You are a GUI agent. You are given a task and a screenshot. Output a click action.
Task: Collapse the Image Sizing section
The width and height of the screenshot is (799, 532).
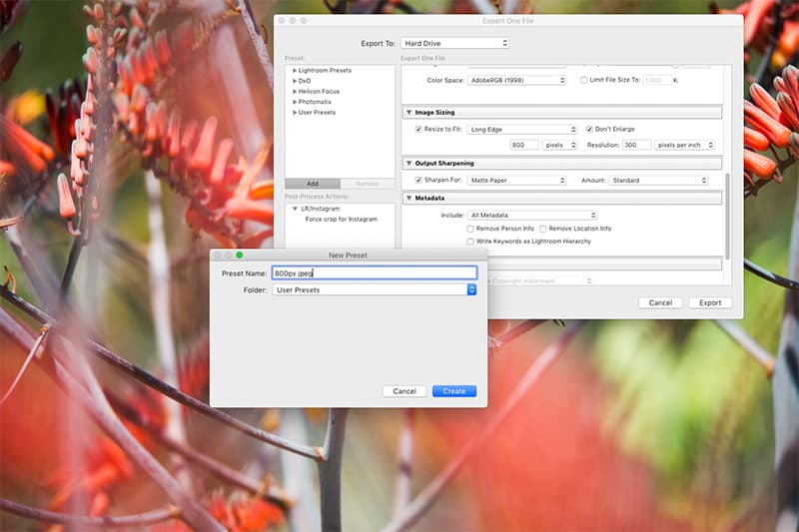click(x=408, y=112)
